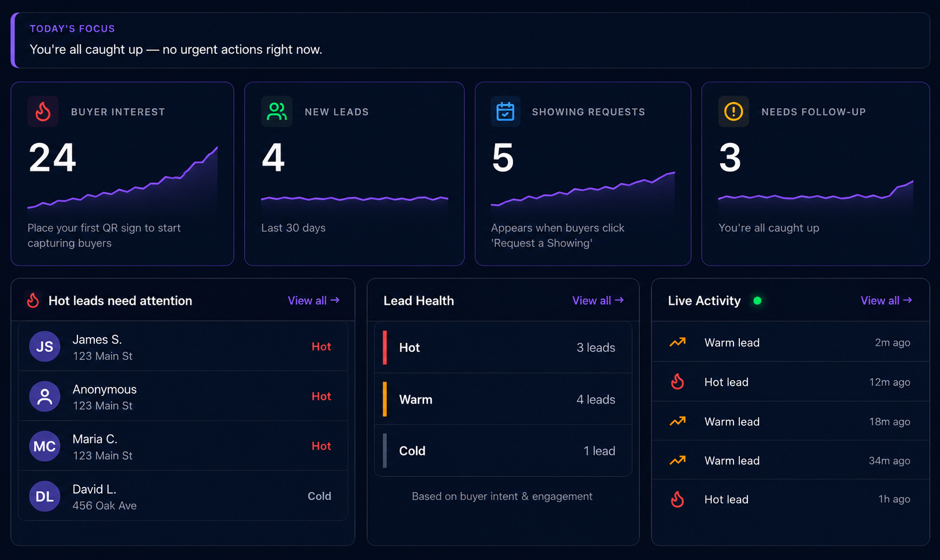Click the flame icon on Buyer Interest card
This screenshot has width=940, height=560.
pyautogui.click(x=43, y=111)
